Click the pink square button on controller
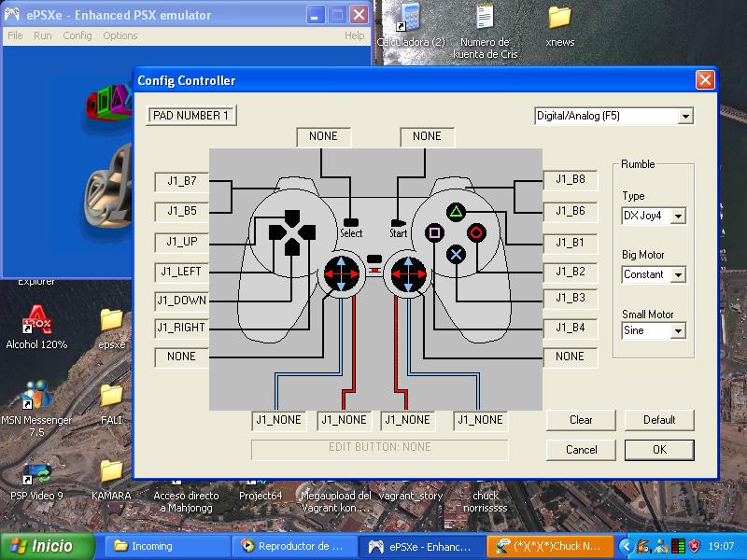The image size is (747, 560). click(x=434, y=232)
